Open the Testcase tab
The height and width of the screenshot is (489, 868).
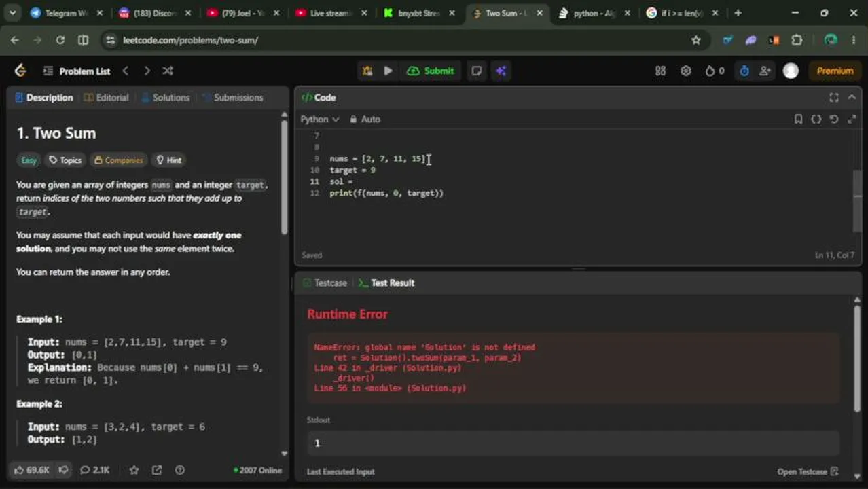tap(325, 283)
